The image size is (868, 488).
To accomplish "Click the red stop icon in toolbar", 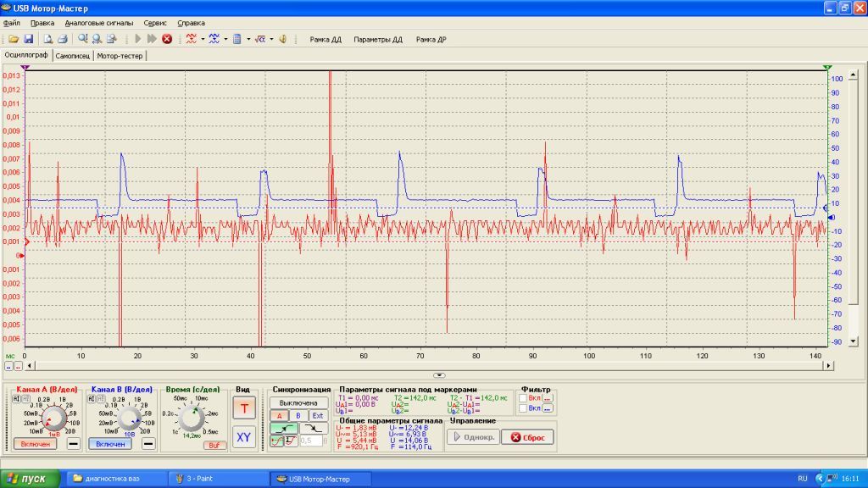I will point(167,39).
